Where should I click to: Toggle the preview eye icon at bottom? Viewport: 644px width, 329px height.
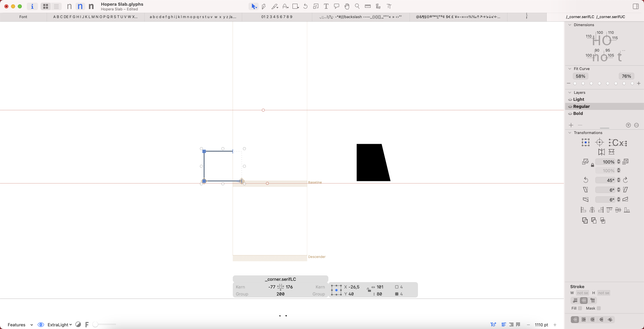coord(41,325)
